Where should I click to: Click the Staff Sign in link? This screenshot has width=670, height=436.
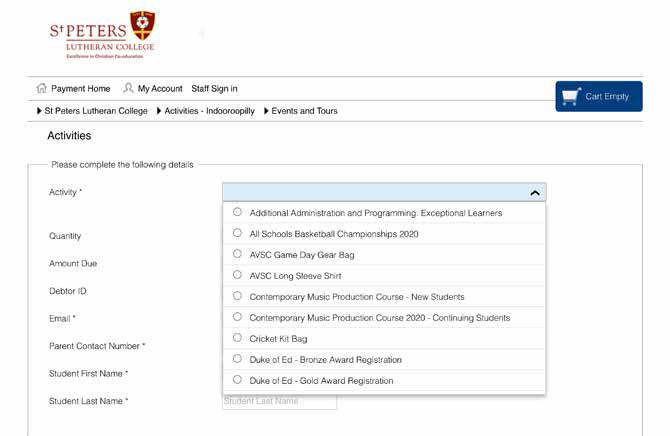coord(215,88)
